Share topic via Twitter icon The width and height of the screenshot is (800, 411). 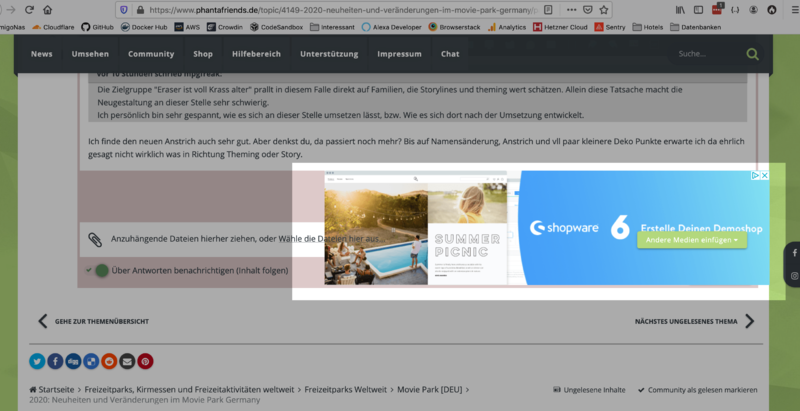click(37, 361)
